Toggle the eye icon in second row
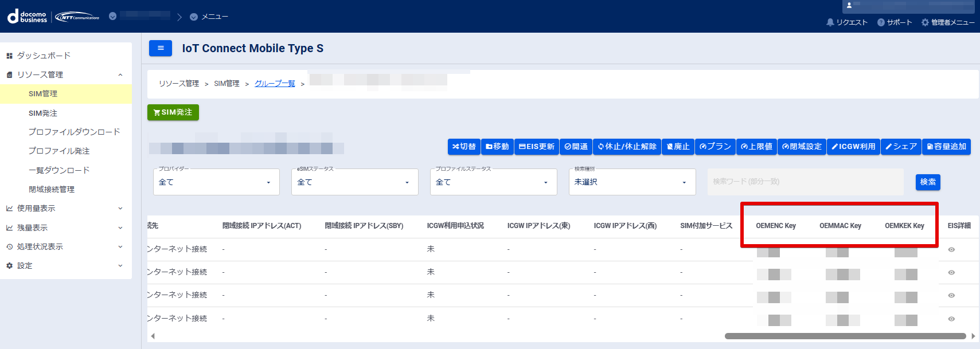Viewport: 980px width, 349px height. point(951,272)
